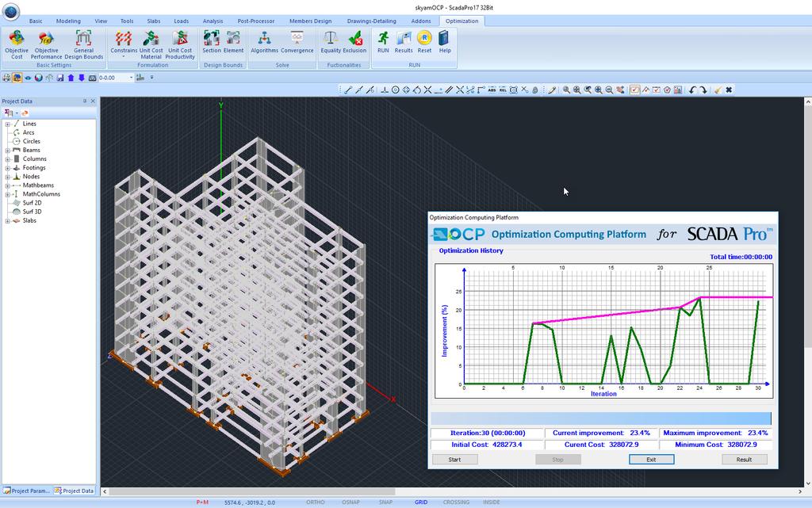Open the Objective Performance settings

[46, 44]
